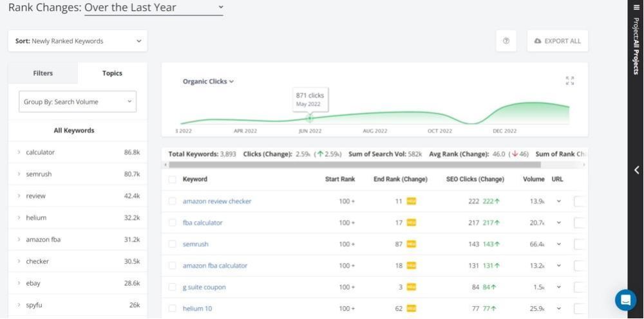644x319 pixels.
Task: Expand the calculator topic group
Action: pos(19,152)
